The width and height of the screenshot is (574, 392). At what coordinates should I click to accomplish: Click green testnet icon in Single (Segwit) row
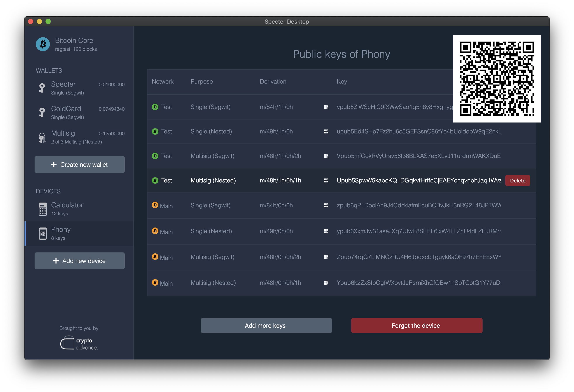[x=155, y=107]
